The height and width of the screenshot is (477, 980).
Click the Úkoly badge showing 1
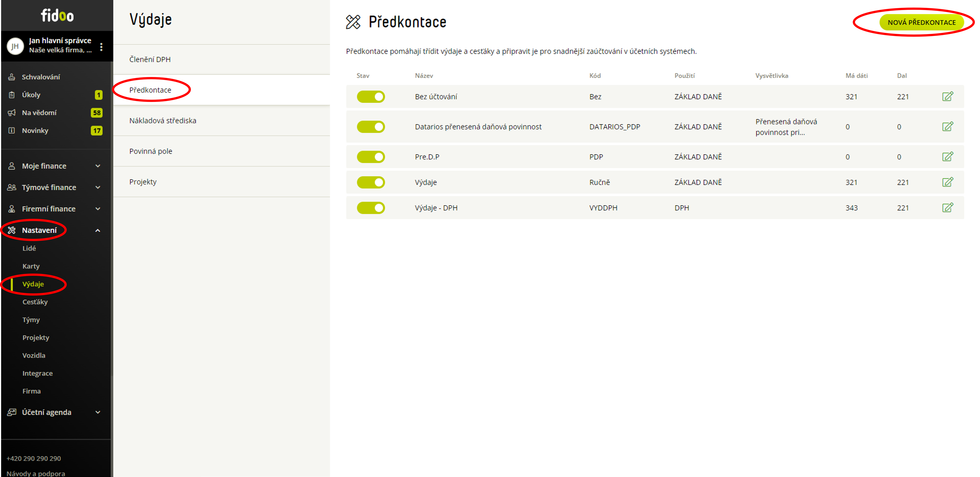pos(99,95)
